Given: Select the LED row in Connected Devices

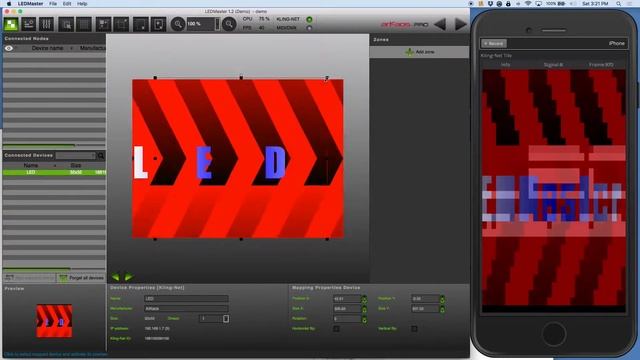Looking at the screenshot, I should tap(54, 173).
